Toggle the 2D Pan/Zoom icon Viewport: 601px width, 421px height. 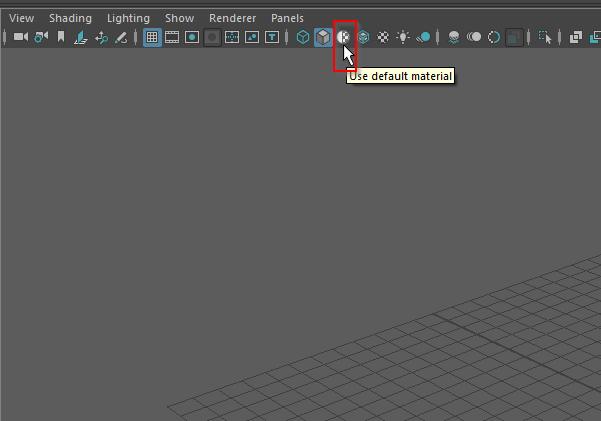point(101,37)
